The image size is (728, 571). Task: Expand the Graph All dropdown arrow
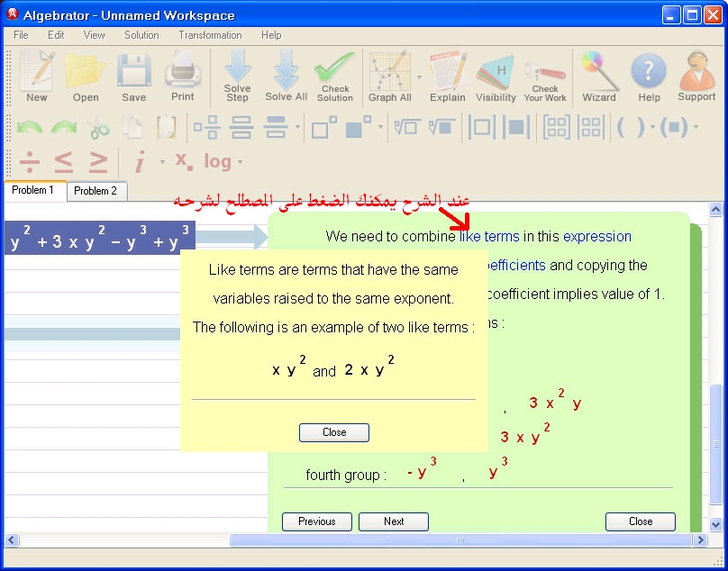coord(419,77)
